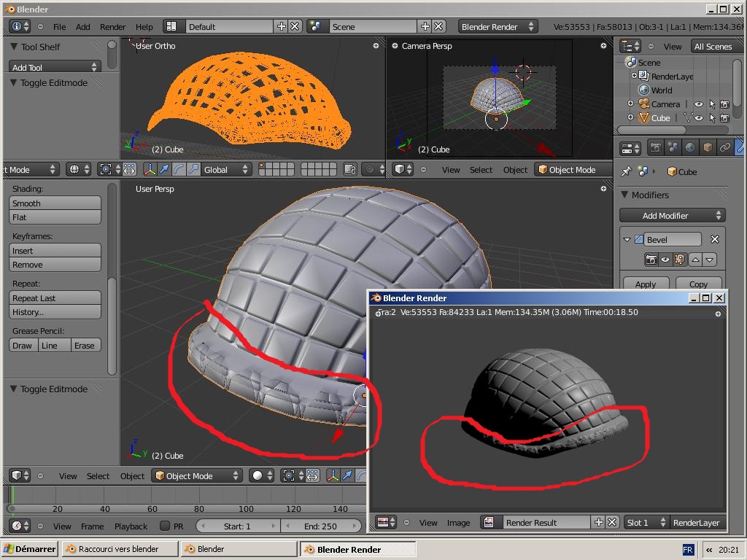The width and height of the screenshot is (747, 560).
Task: Click the Repeat Last button
Action: click(55, 298)
